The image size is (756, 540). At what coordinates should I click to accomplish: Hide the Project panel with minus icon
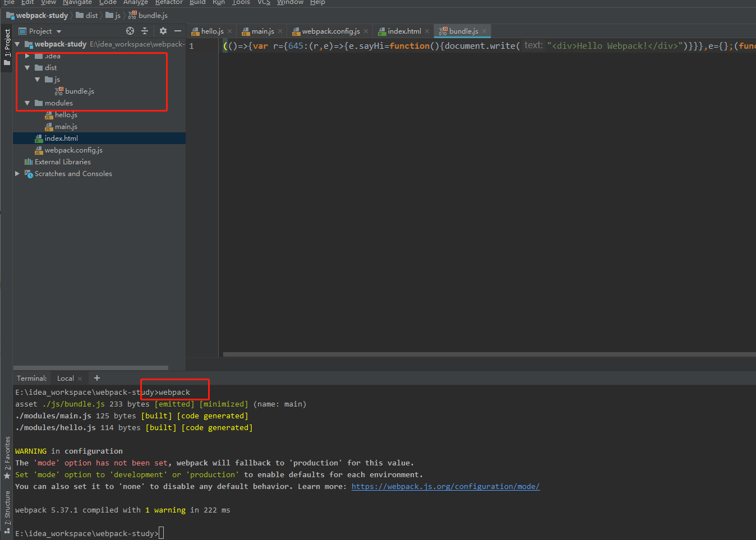pos(178,31)
